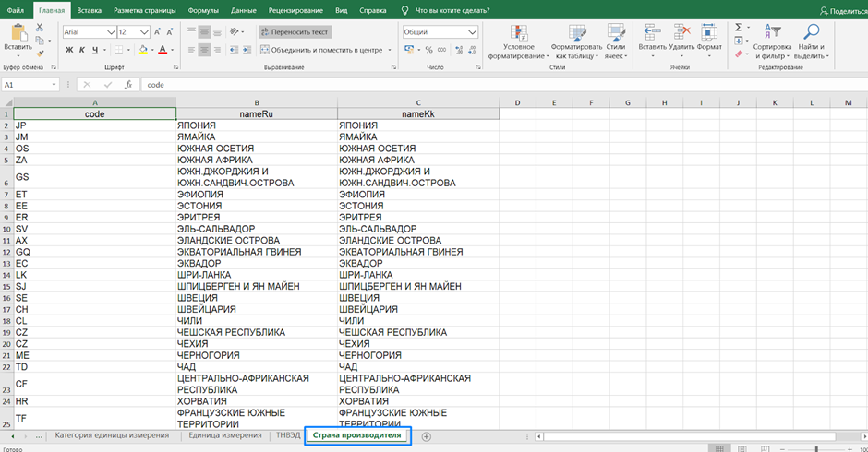Toggle bottom vertical alignment
The height and width of the screenshot is (452, 868).
pyautogui.click(x=217, y=32)
